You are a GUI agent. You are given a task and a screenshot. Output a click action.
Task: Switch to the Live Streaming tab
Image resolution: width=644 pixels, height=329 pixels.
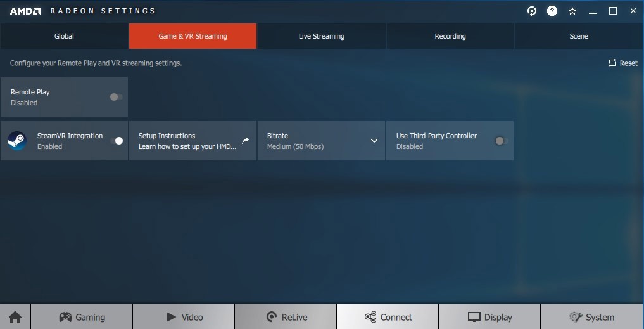(x=322, y=36)
